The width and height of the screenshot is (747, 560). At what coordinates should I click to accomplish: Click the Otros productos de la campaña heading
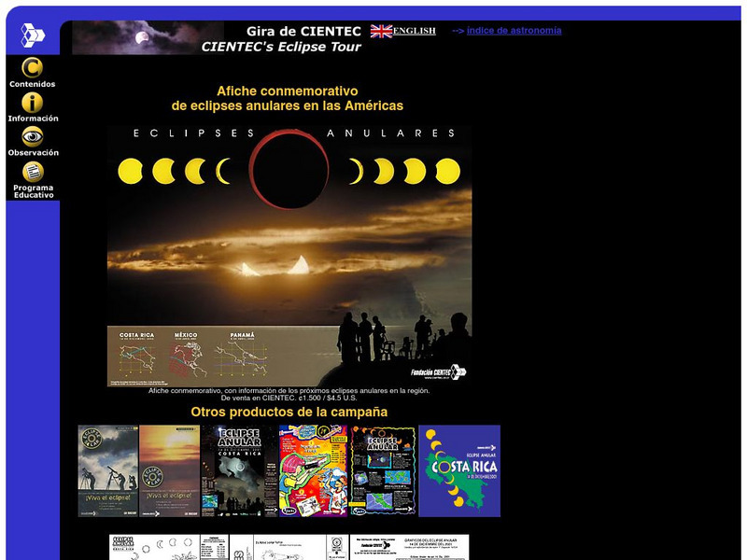coord(289,412)
